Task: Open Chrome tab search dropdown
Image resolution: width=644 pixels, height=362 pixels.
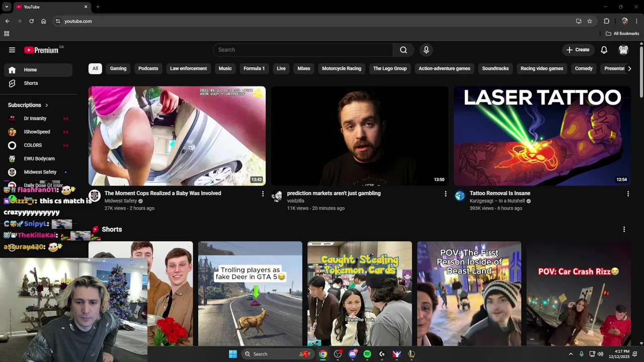Action: (x=7, y=7)
